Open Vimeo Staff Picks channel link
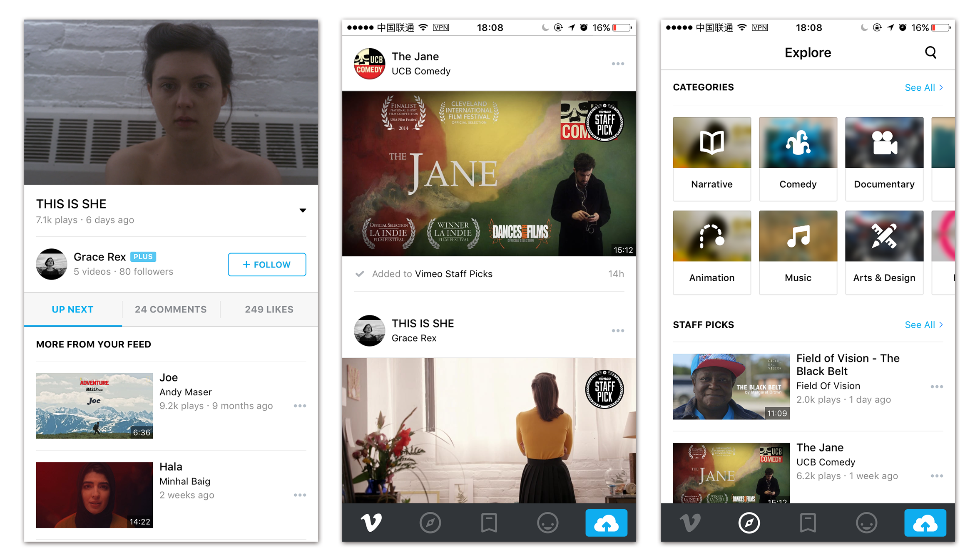This screenshot has width=980, height=555. click(453, 274)
